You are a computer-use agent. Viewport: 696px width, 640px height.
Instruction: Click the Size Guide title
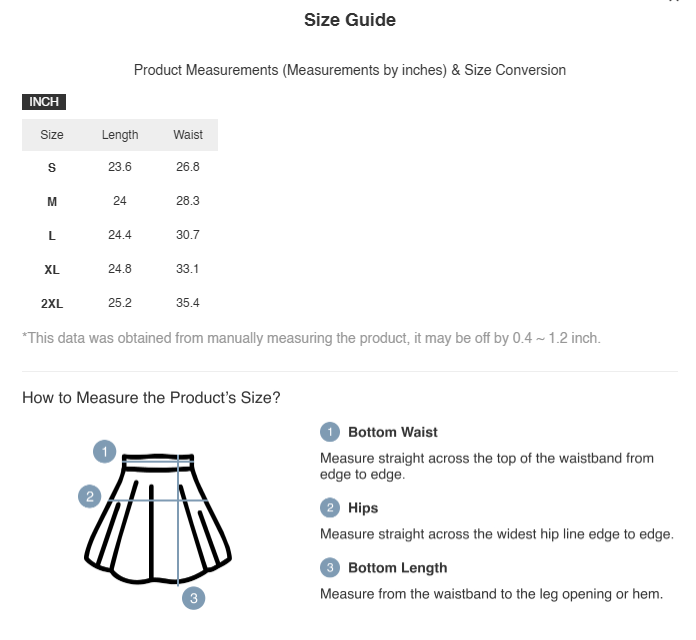click(x=350, y=20)
